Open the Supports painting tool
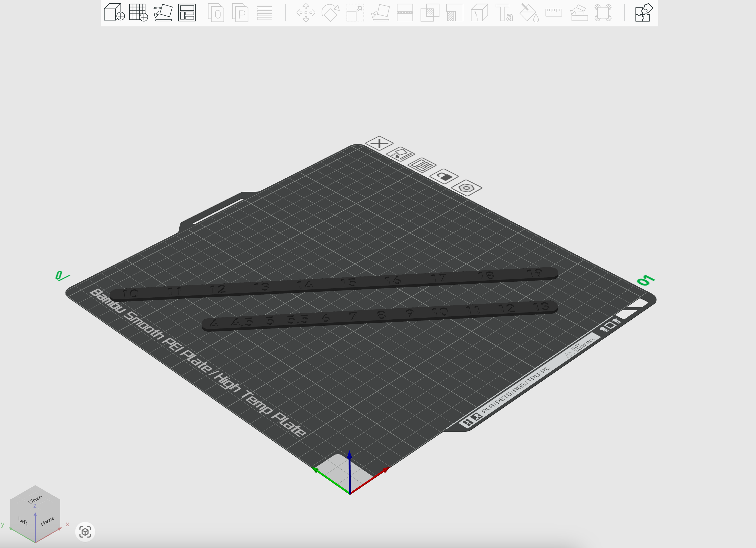This screenshot has width=756, height=548. coord(455,13)
